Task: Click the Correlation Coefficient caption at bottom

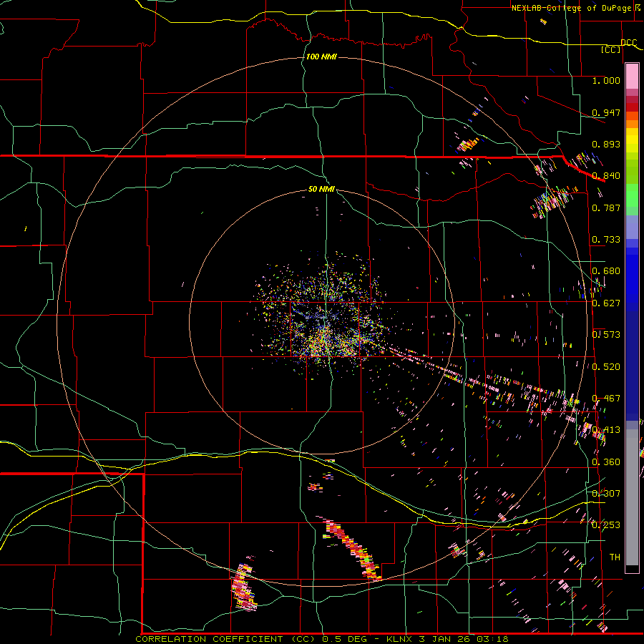Action: pyautogui.click(x=322, y=639)
